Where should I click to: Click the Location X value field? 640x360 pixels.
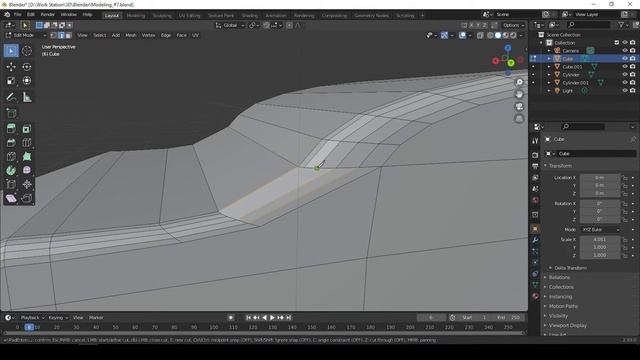[600, 178]
